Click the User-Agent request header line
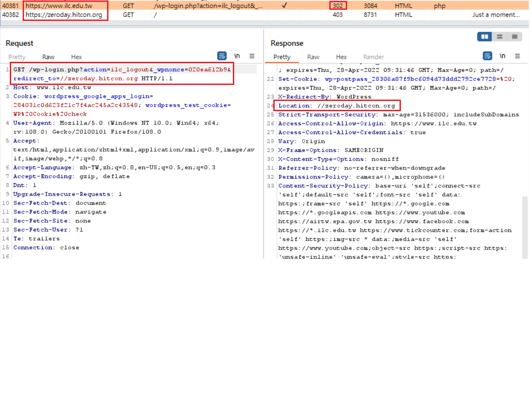 [x=116, y=127]
